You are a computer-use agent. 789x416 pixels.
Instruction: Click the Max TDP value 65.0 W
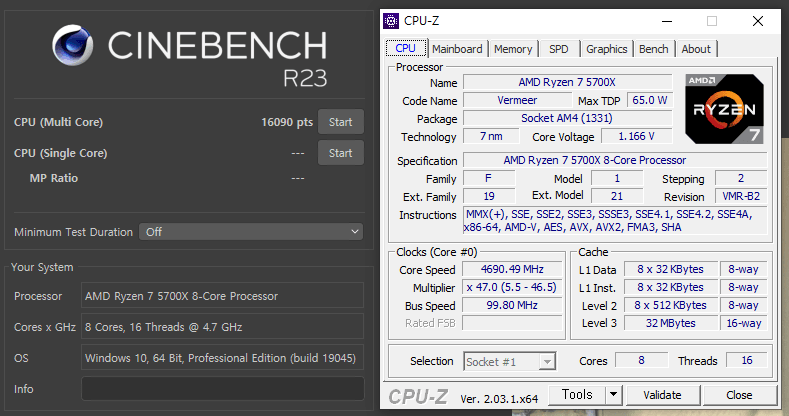(650, 100)
